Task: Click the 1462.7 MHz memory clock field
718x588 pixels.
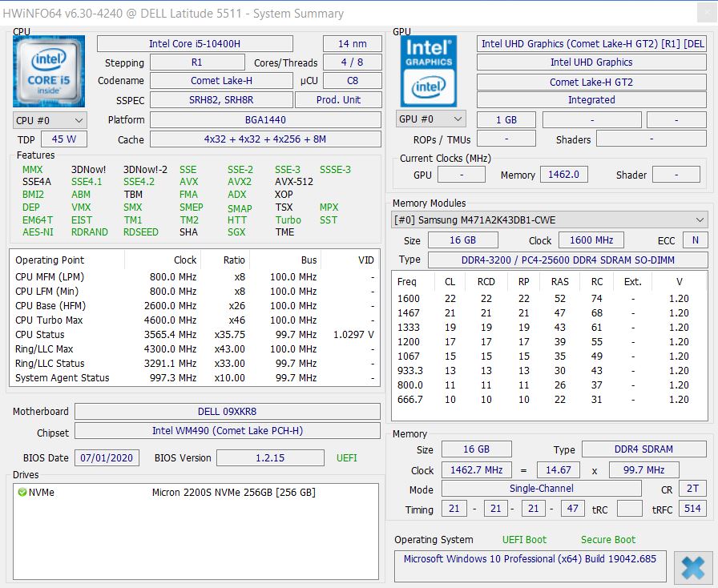Action: (476, 470)
